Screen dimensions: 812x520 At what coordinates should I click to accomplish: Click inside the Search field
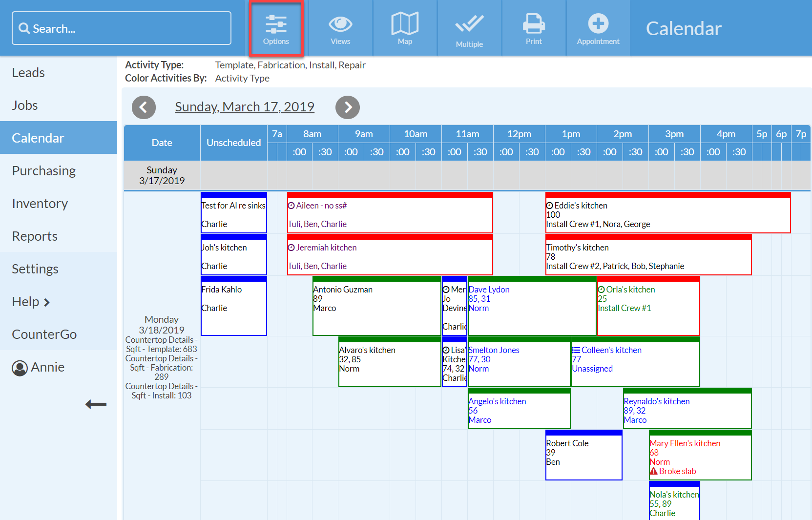click(121, 28)
